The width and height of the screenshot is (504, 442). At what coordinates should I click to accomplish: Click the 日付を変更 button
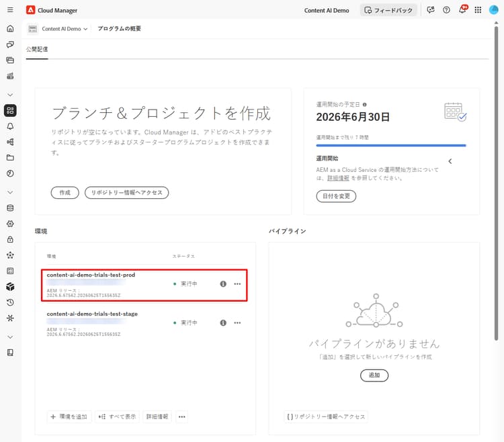pyautogui.click(x=336, y=196)
